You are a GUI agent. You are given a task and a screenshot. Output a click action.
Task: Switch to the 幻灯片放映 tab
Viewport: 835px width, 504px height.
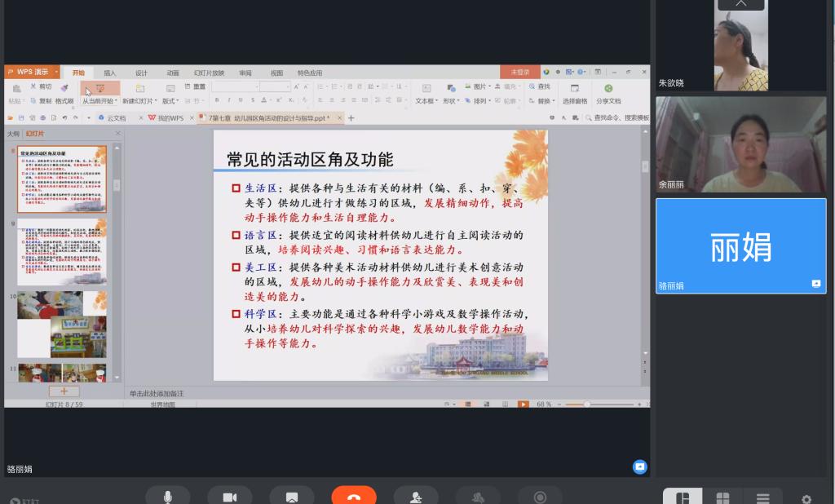point(209,73)
